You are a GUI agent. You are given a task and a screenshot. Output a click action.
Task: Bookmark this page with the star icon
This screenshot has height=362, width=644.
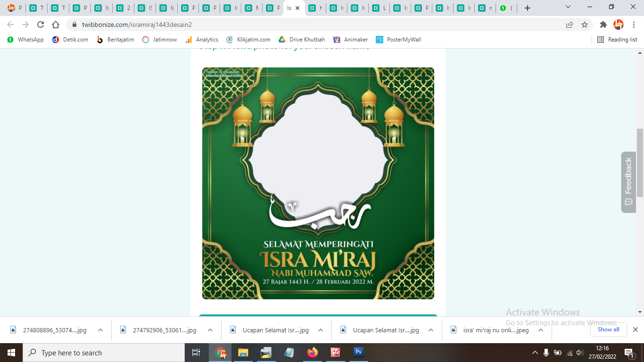585,25
